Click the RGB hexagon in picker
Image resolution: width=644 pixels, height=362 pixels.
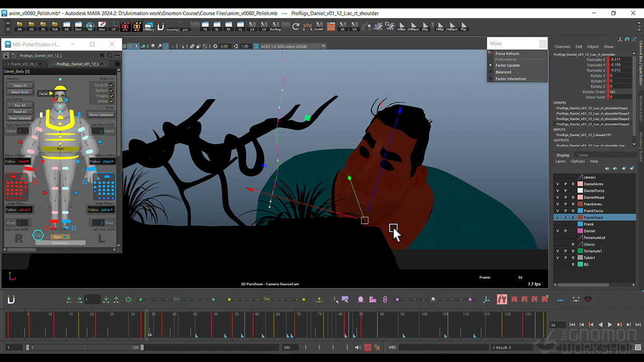pyautogui.click(x=38, y=235)
